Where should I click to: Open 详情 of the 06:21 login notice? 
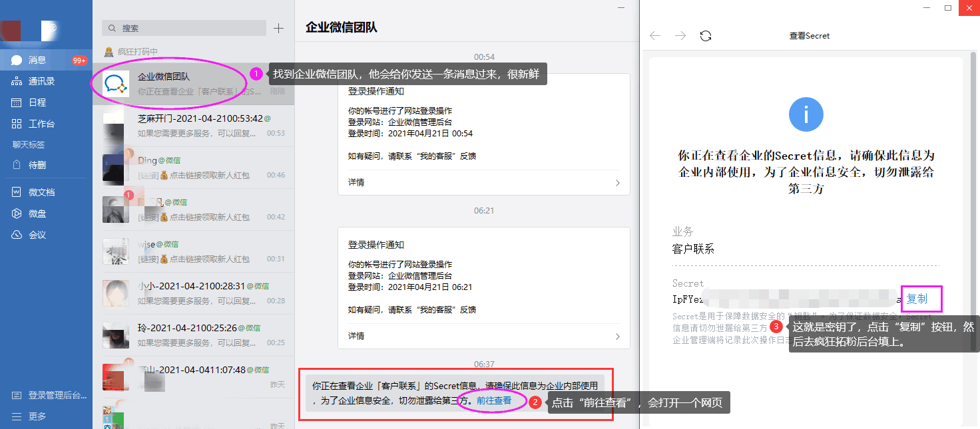(483, 336)
